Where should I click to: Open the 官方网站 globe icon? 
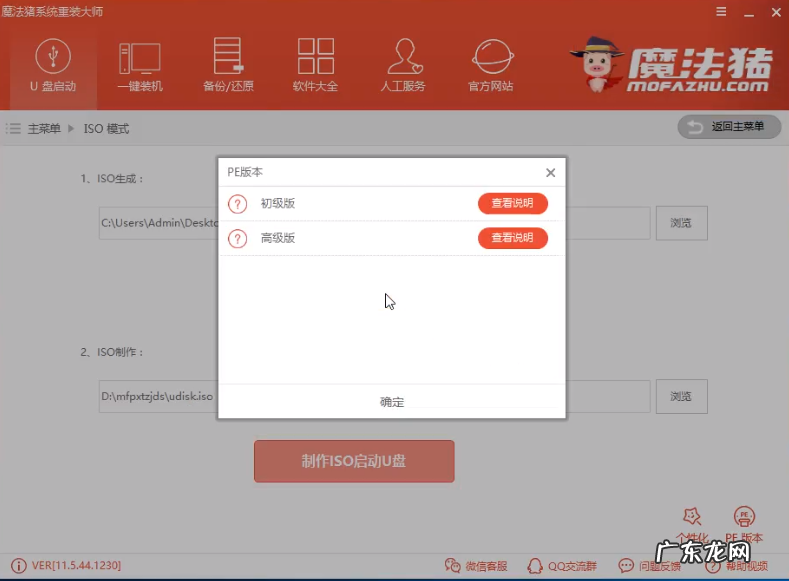(493, 57)
